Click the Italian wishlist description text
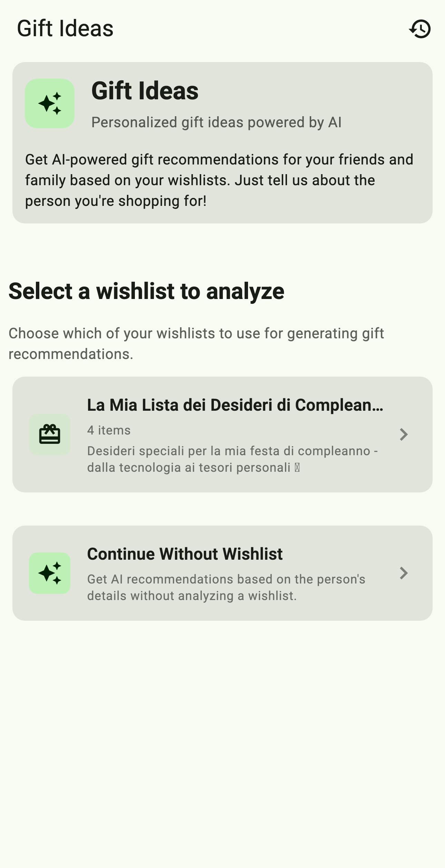 [x=233, y=459]
